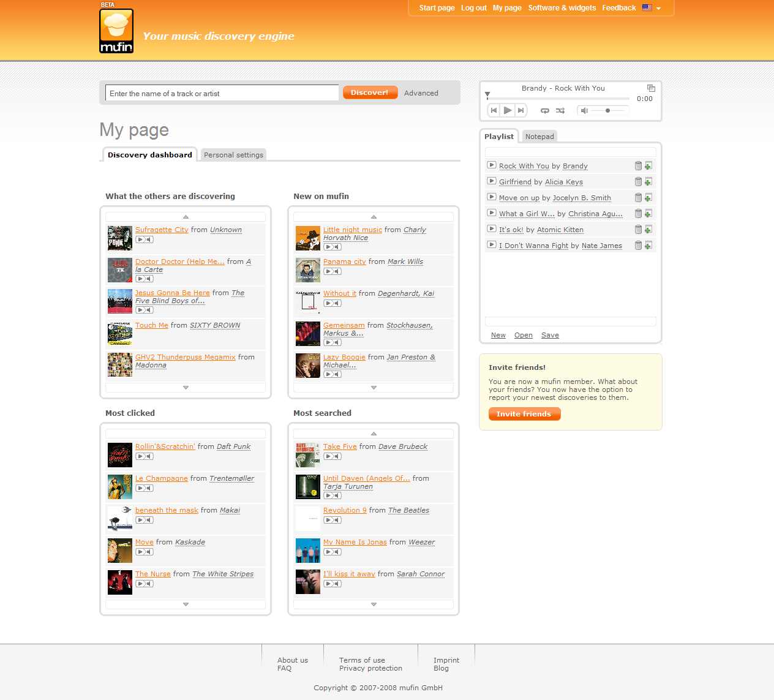Image resolution: width=774 pixels, height=700 pixels.
Task: Click Save playlist link
Action: tap(550, 335)
